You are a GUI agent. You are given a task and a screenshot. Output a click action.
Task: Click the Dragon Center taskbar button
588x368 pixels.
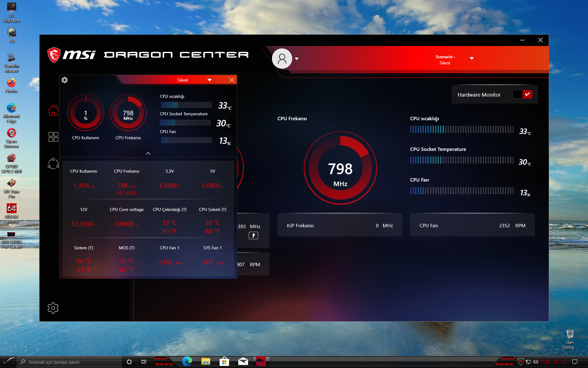tap(261, 362)
